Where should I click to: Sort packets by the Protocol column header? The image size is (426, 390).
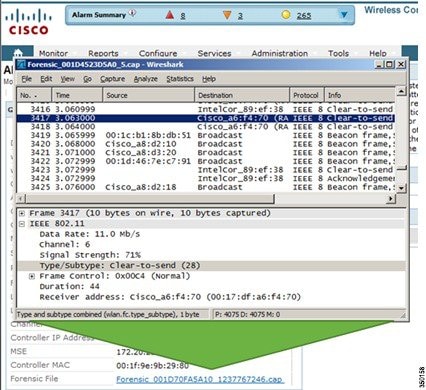(306, 95)
